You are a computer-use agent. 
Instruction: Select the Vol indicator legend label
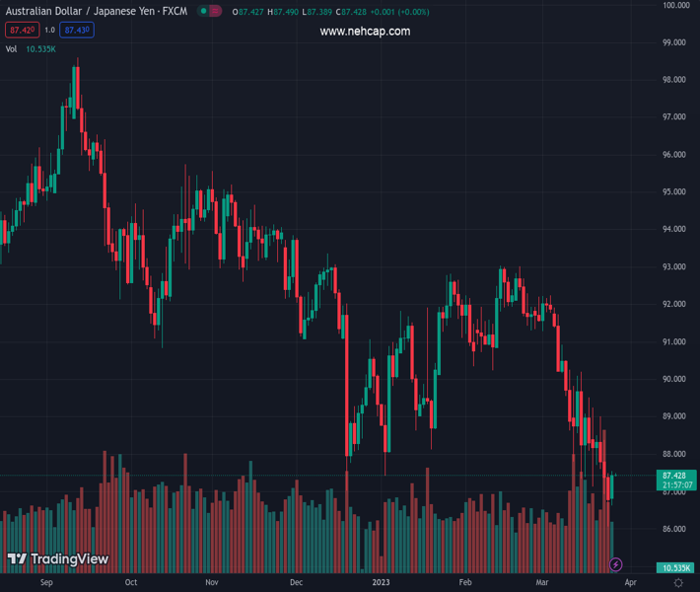click(x=12, y=48)
